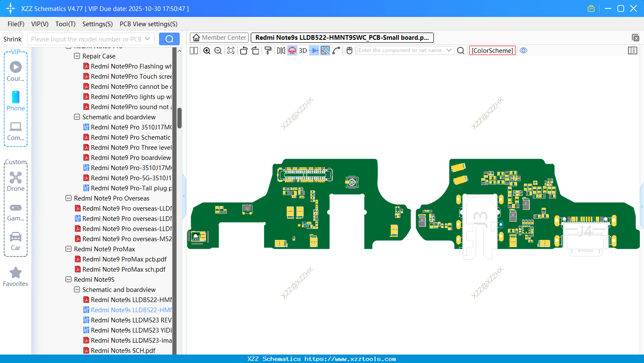Open the Favorites star
This screenshot has width=644, height=363.
tap(16, 277)
